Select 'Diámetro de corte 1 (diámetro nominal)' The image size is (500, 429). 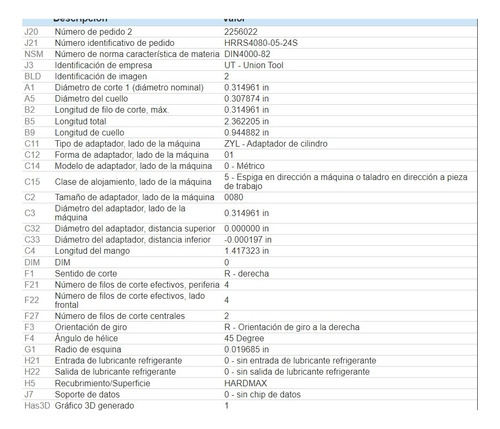[129, 88]
